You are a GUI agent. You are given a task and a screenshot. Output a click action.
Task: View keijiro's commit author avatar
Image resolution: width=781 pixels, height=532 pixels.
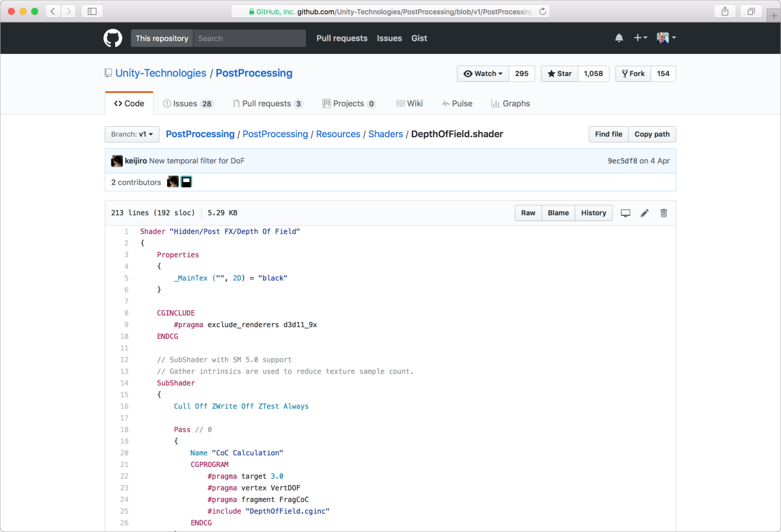(117, 161)
